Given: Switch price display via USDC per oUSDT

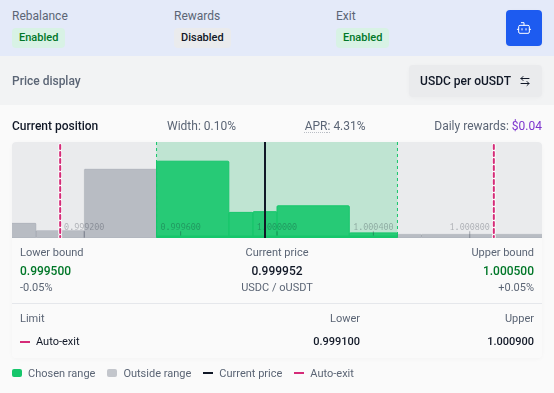Looking at the screenshot, I should click(475, 81).
